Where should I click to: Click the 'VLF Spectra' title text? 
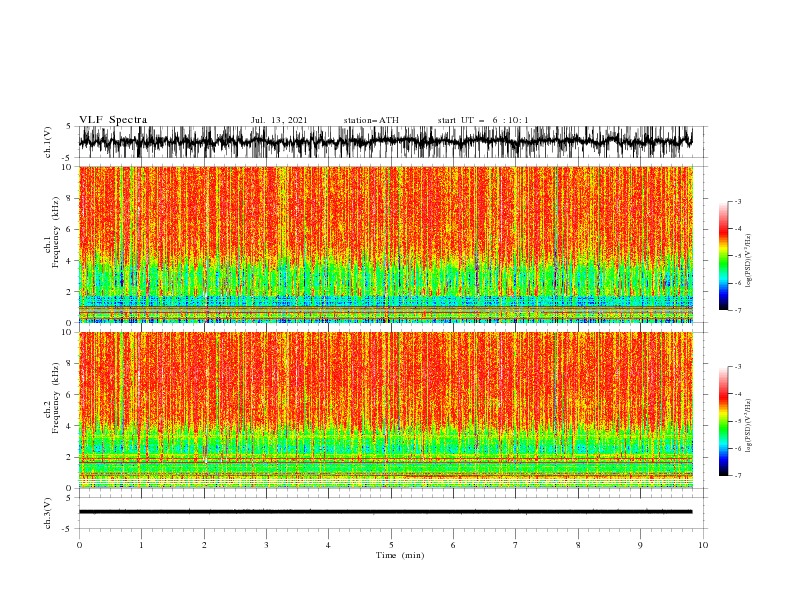click(x=113, y=120)
